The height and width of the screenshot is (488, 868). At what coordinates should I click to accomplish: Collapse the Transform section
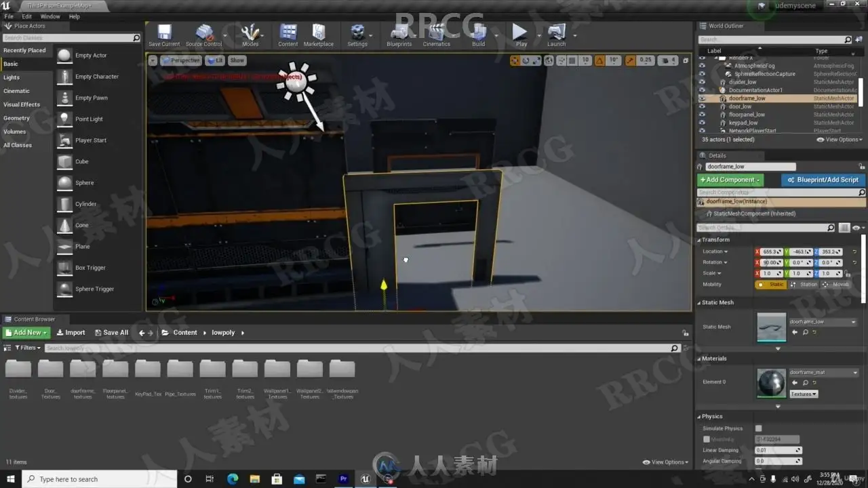(699, 240)
